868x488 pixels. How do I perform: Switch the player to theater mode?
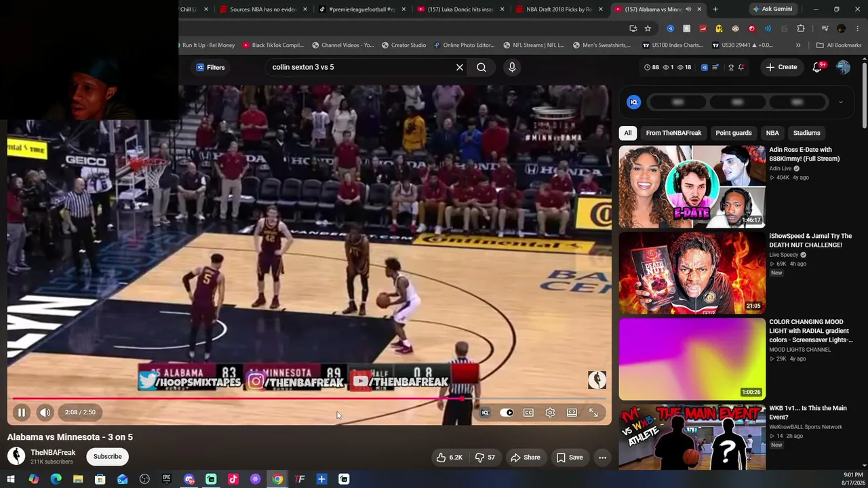click(572, 412)
